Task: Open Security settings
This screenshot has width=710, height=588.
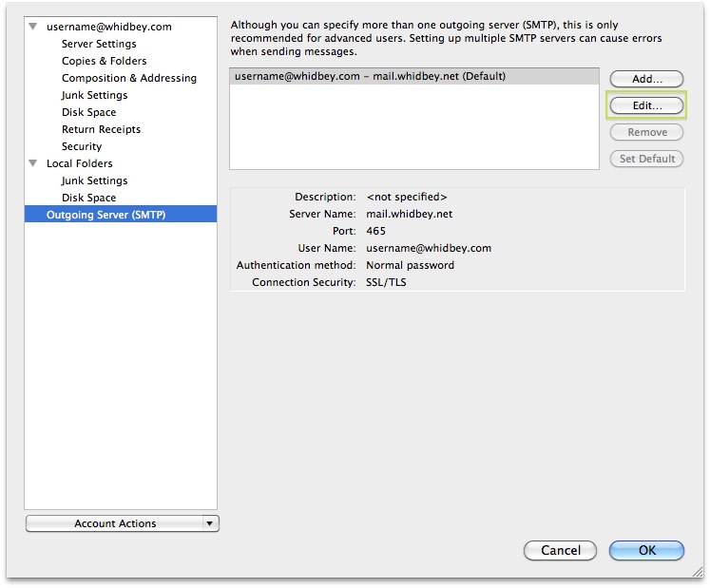Action: coord(82,146)
